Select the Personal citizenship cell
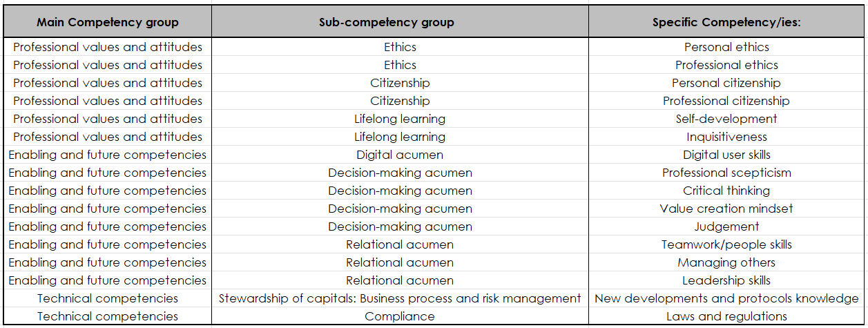The image size is (868, 328). click(x=726, y=83)
